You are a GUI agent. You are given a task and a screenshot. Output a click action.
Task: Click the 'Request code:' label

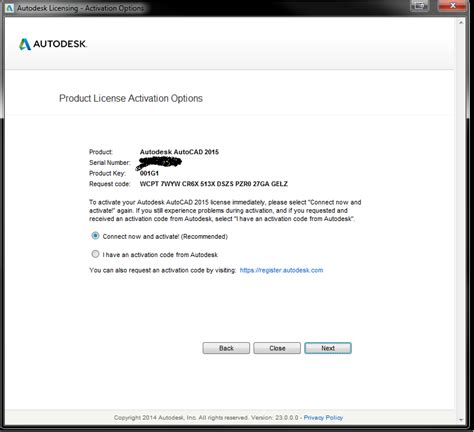[109, 184]
